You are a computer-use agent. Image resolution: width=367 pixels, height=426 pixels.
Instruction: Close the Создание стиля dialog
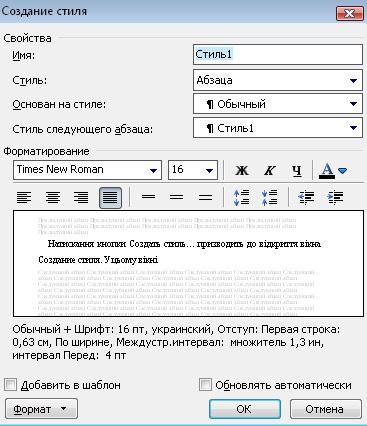(x=349, y=14)
